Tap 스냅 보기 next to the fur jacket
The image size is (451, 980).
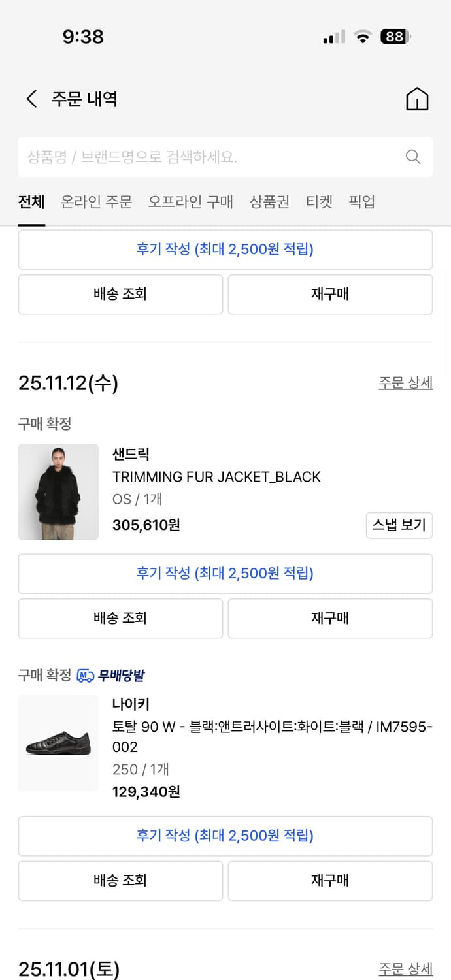pos(399,525)
